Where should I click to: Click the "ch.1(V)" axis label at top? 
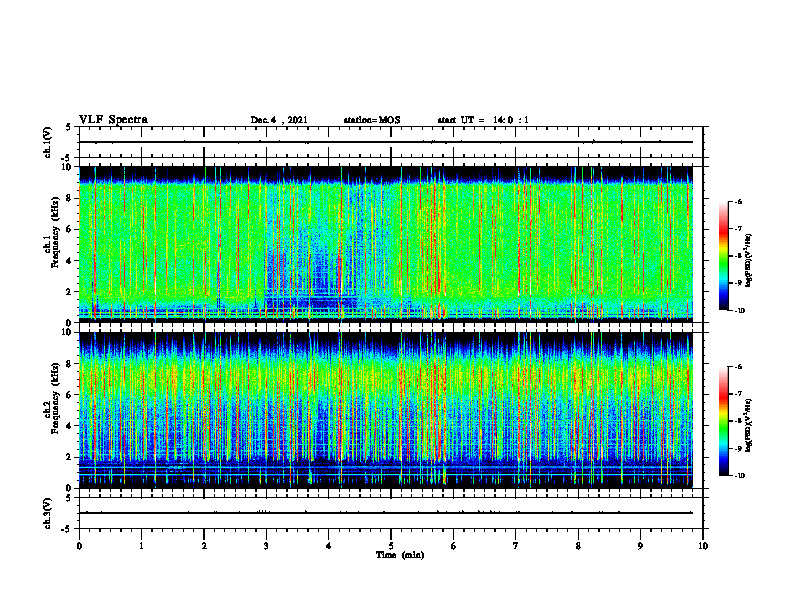click(x=47, y=142)
